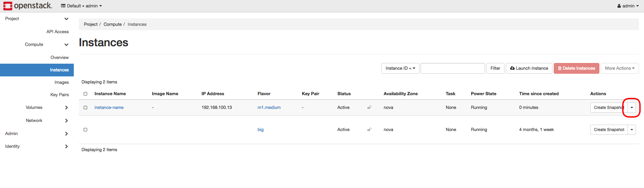Click Compute in breadcrumb

coord(113,24)
